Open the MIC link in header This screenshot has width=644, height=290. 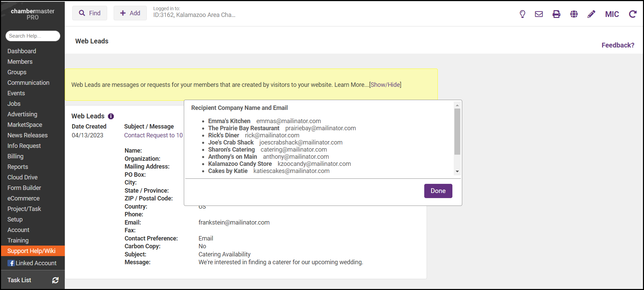click(612, 14)
